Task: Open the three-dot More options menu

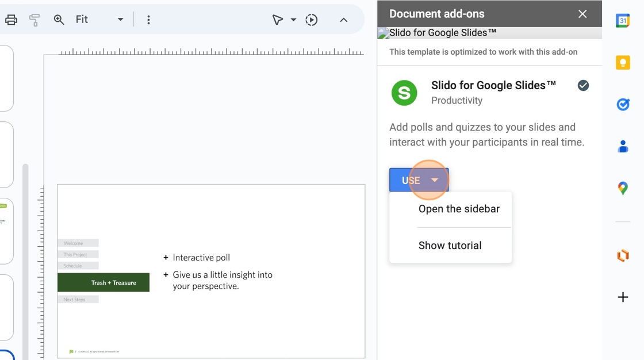Action: (148, 20)
